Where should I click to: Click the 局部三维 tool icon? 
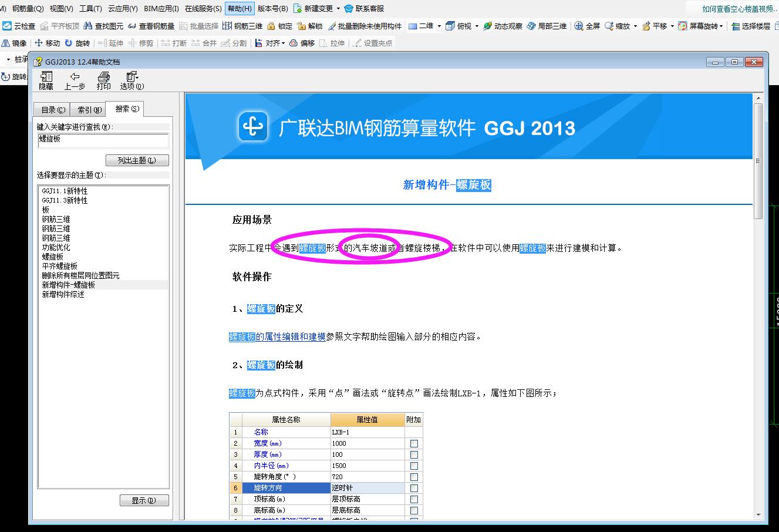click(531, 26)
